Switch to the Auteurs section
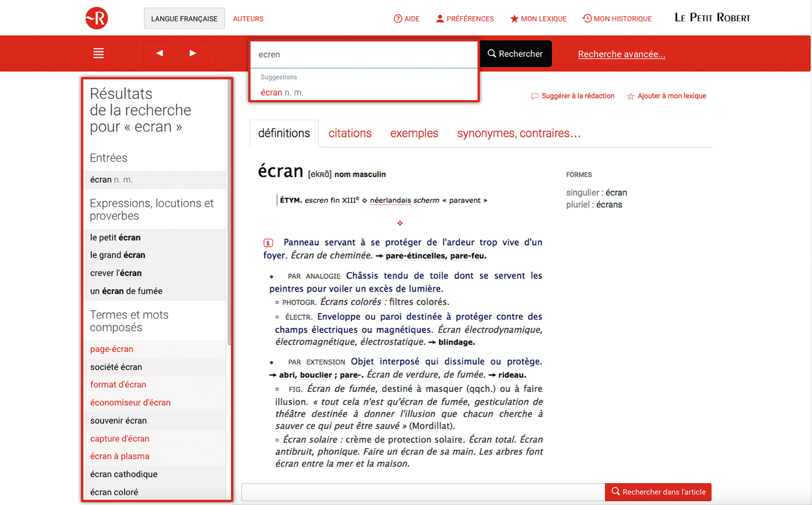This screenshot has width=812, height=505. coord(248,19)
